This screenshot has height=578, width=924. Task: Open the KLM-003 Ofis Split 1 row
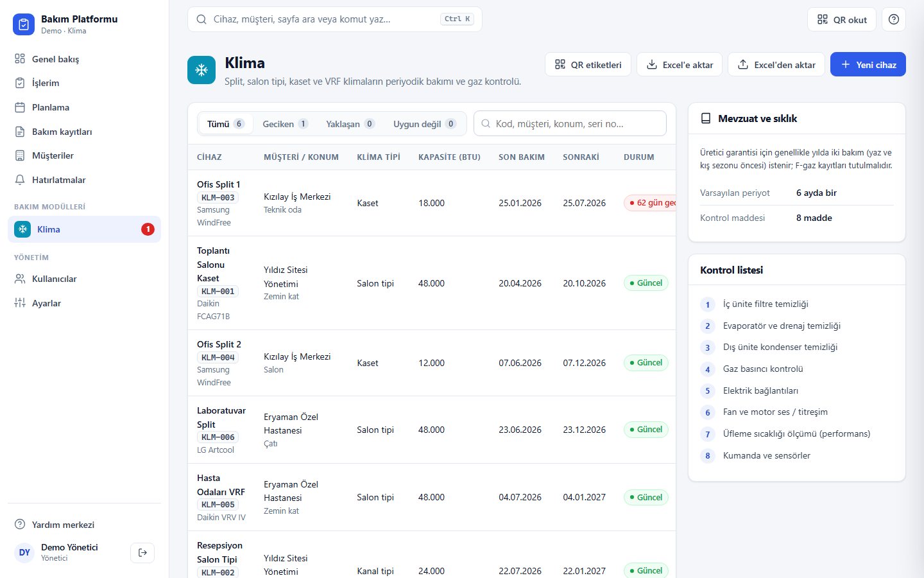click(x=431, y=203)
